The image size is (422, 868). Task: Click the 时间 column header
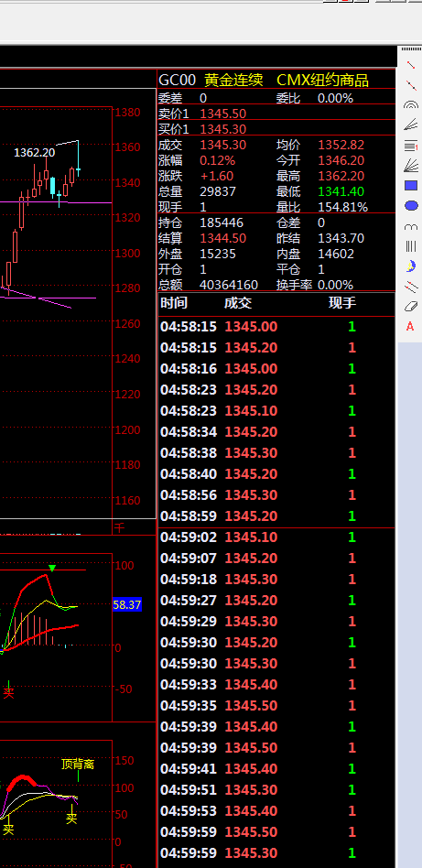[x=174, y=303]
